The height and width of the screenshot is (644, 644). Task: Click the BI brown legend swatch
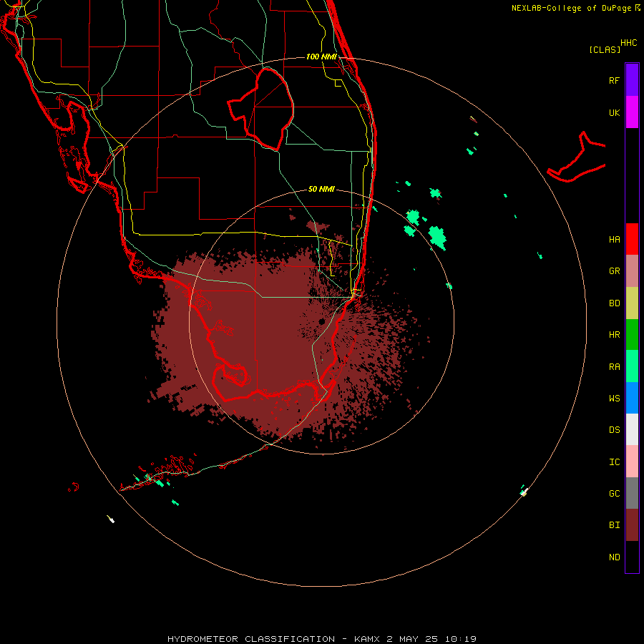(632, 525)
